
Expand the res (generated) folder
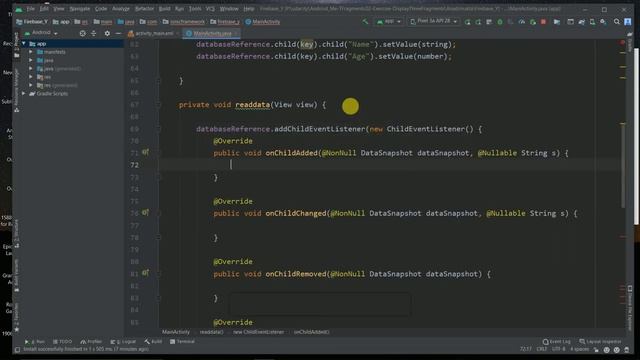coord(31,85)
